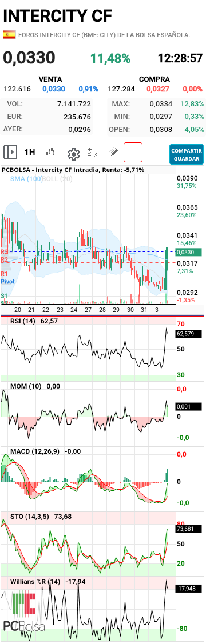Screen dimensions: 206x644
Task: Click the R3 resistance label
Action: coord(5,252)
